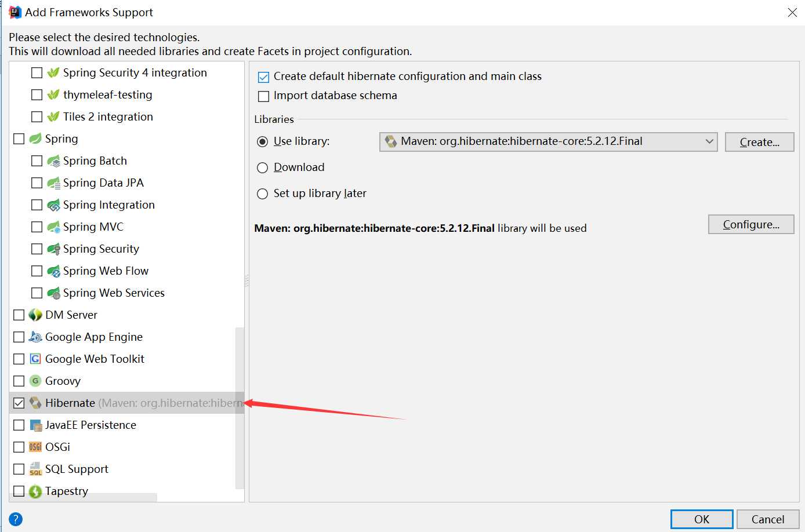Check the JavaEE Persistence checkbox
This screenshot has width=805, height=532.
click(19, 425)
